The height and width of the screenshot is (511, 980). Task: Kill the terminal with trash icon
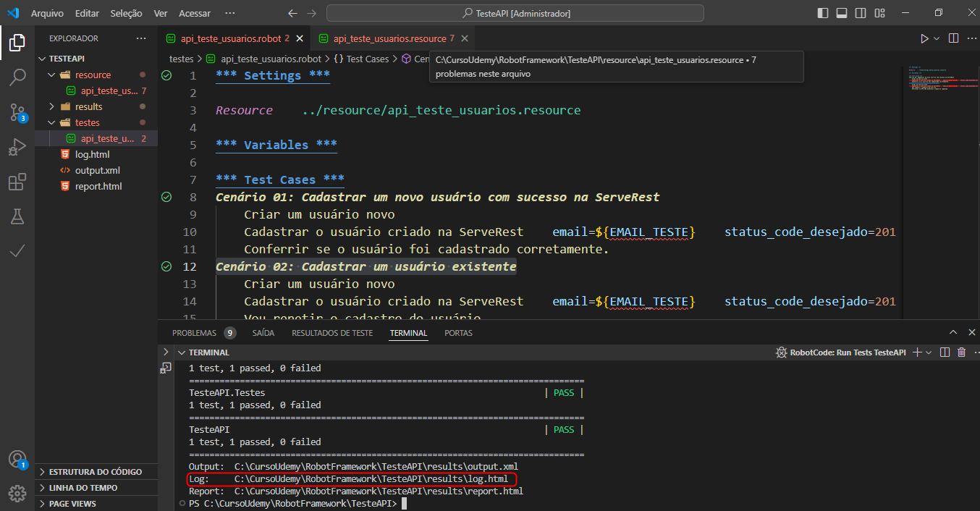961,352
